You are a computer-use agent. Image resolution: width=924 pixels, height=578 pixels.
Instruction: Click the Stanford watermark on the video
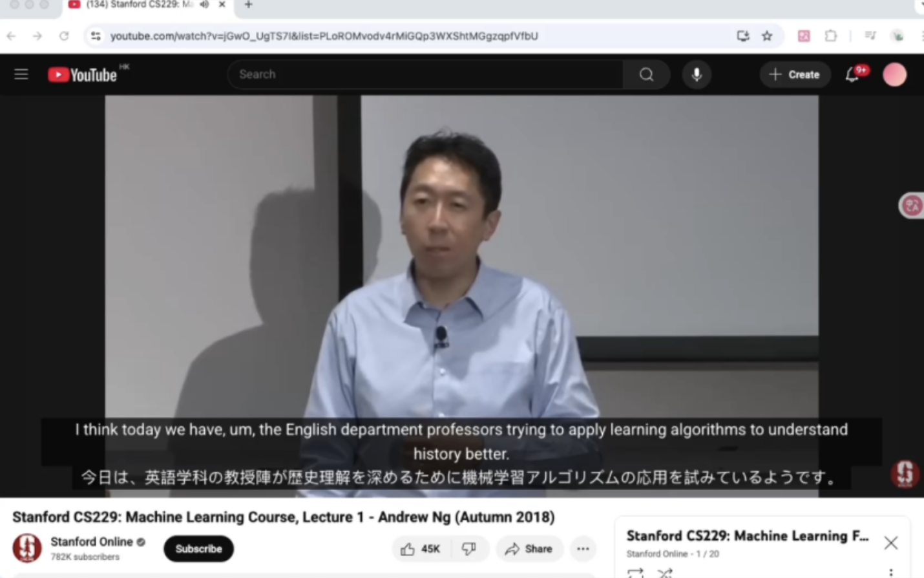pyautogui.click(x=905, y=473)
